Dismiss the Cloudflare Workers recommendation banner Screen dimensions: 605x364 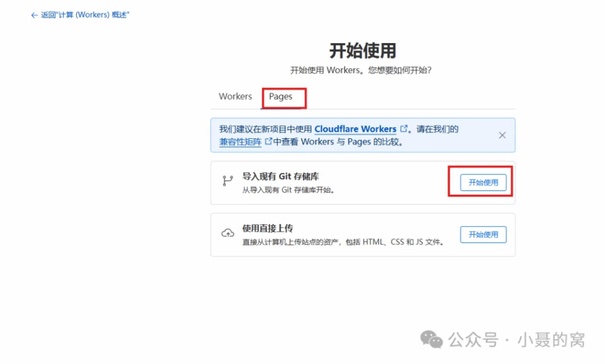(502, 135)
